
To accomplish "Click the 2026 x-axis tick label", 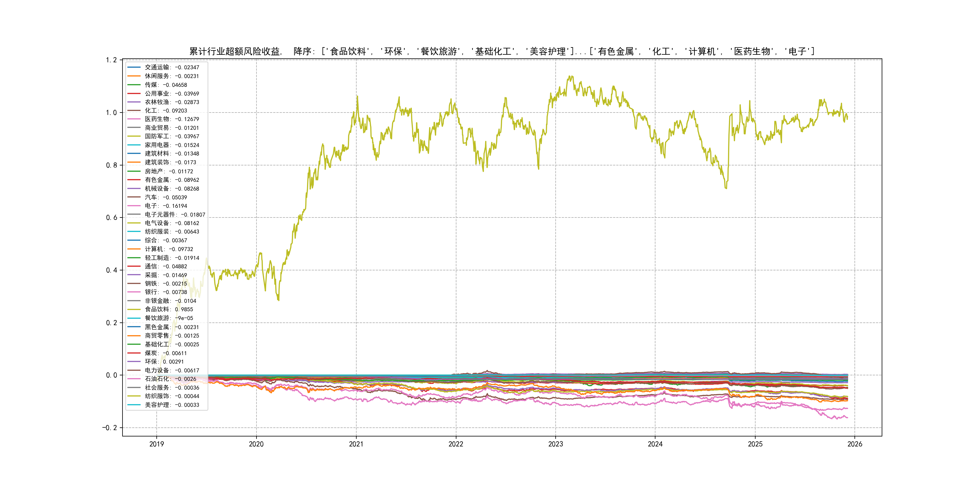I will [855, 444].
